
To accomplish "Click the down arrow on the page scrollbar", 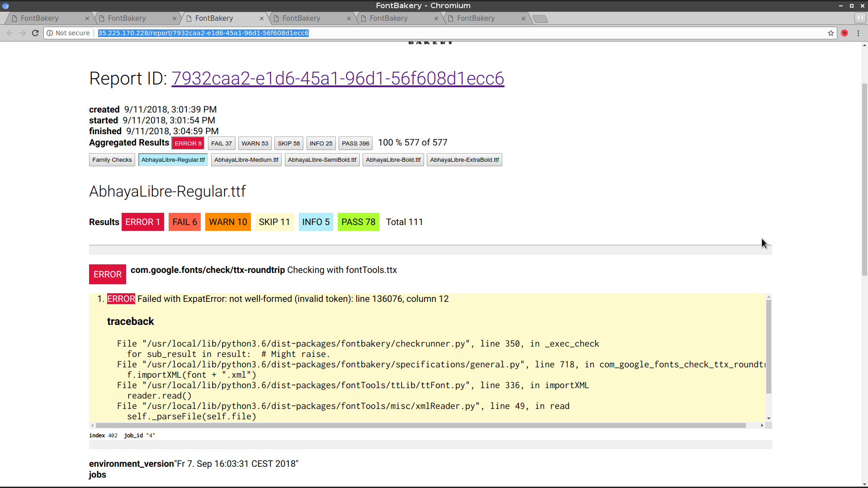I will click(x=863, y=483).
